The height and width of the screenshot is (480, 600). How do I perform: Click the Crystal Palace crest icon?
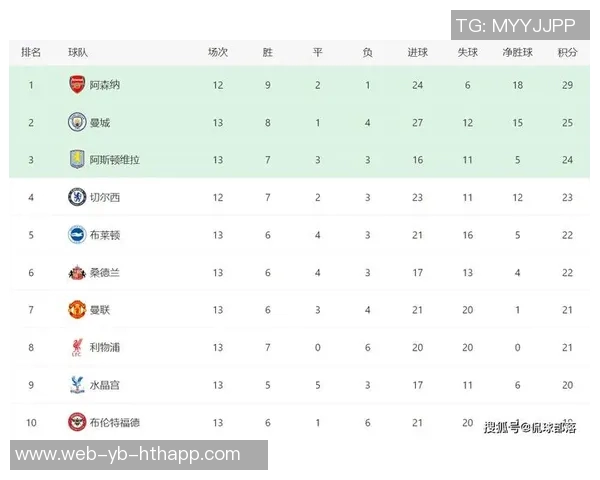coord(77,384)
